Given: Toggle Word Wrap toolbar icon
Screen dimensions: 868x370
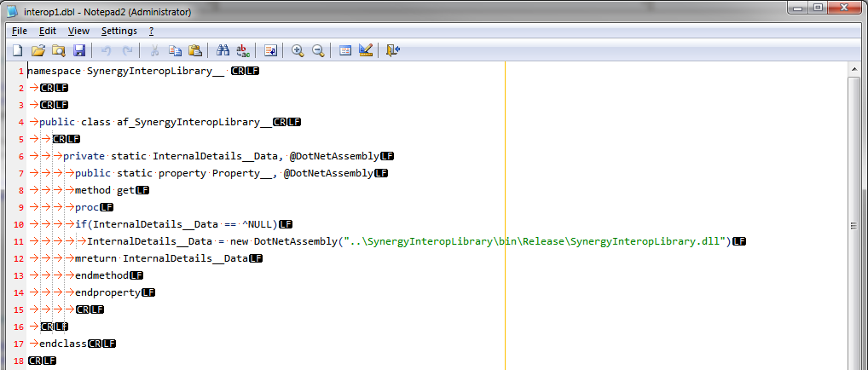Looking at the screenshot, I should [x=270, y=50].
